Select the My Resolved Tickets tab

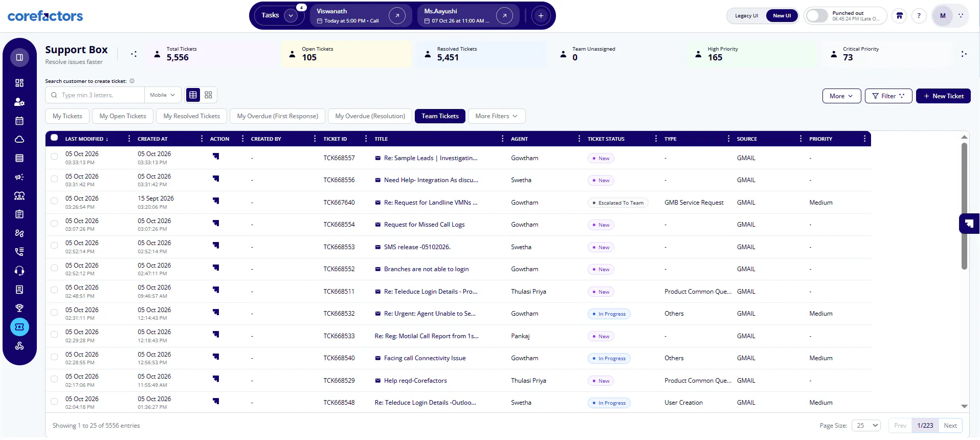pyautogui.click(x=192, y=116)
